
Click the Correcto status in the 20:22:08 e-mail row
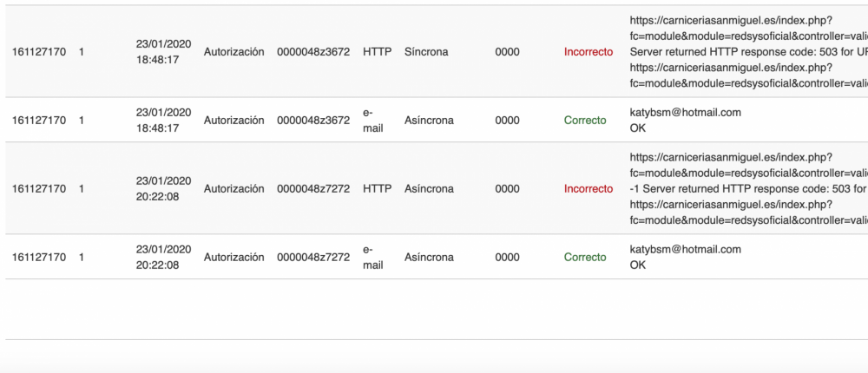[x=585, y=258]
